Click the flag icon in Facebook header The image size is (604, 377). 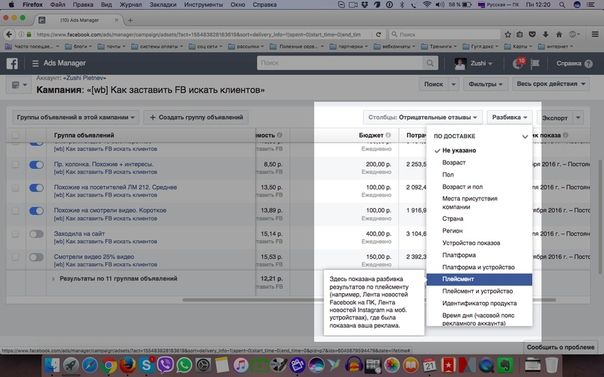click(x=535, y=64)
